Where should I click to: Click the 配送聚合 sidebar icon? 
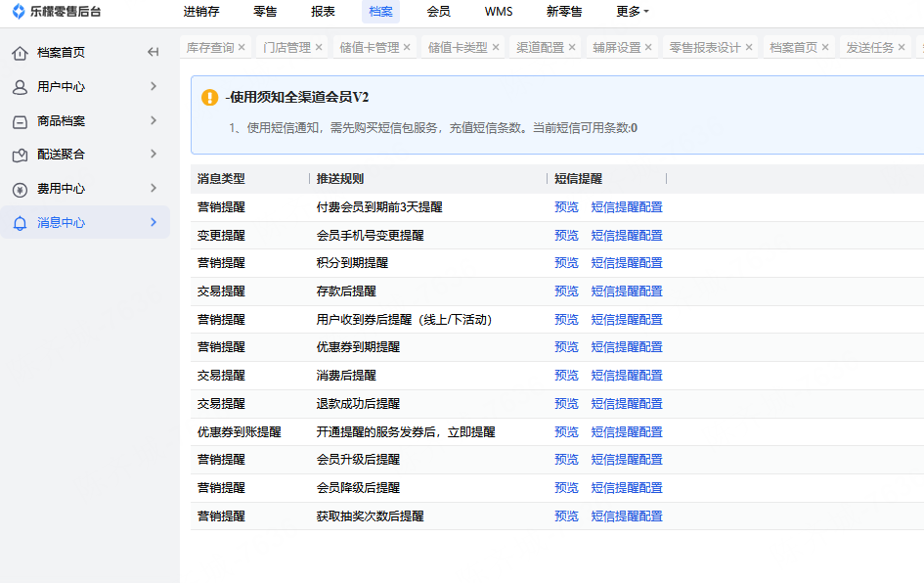coord(20,155)
